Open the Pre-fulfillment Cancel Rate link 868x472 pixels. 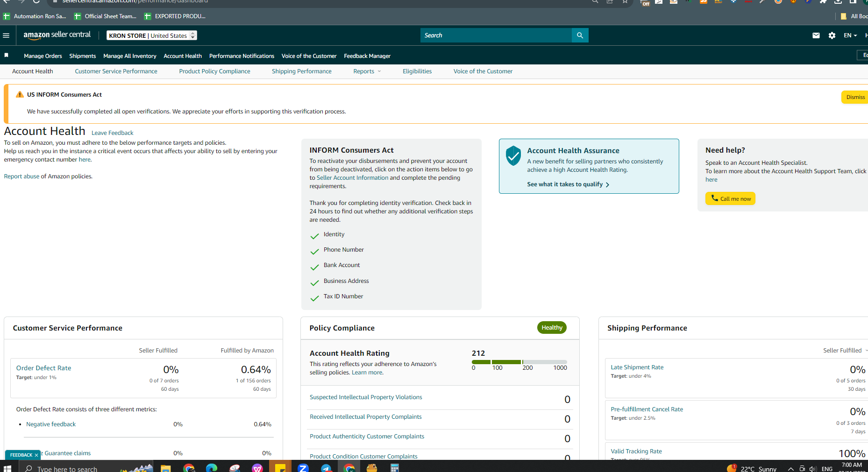click(647, 409)
